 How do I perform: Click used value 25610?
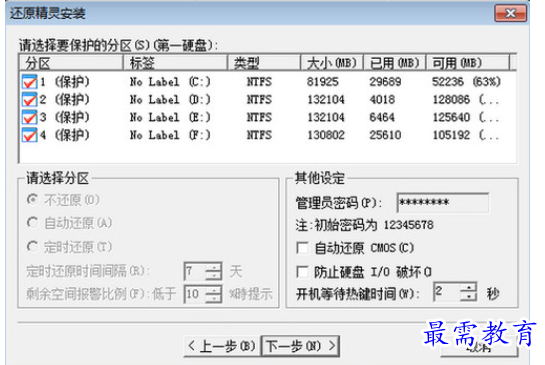(x=385, y=135)
